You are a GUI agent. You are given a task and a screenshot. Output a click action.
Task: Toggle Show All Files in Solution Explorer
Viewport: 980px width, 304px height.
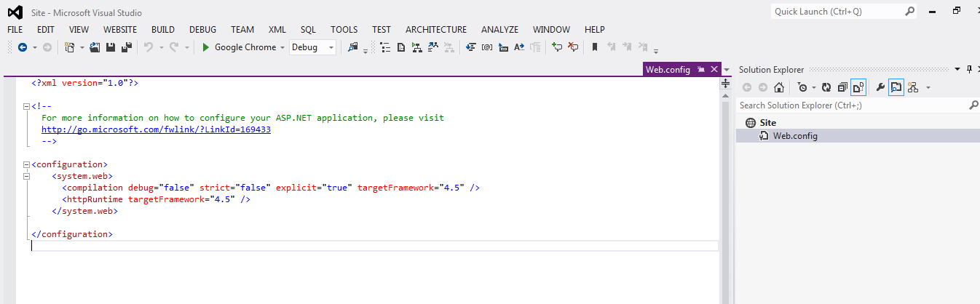(x=858, y=87)
